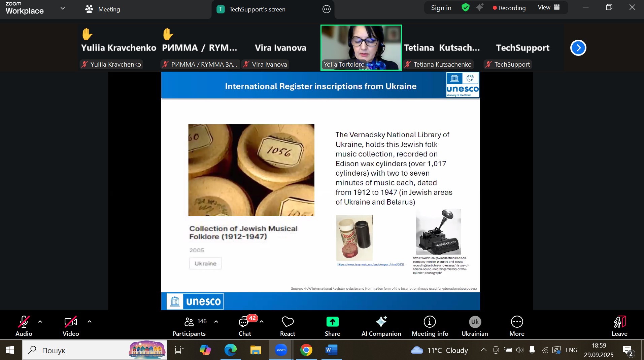644x360 pixels.
Task: Click the green encryption shield icon
Action: point(466,7)
